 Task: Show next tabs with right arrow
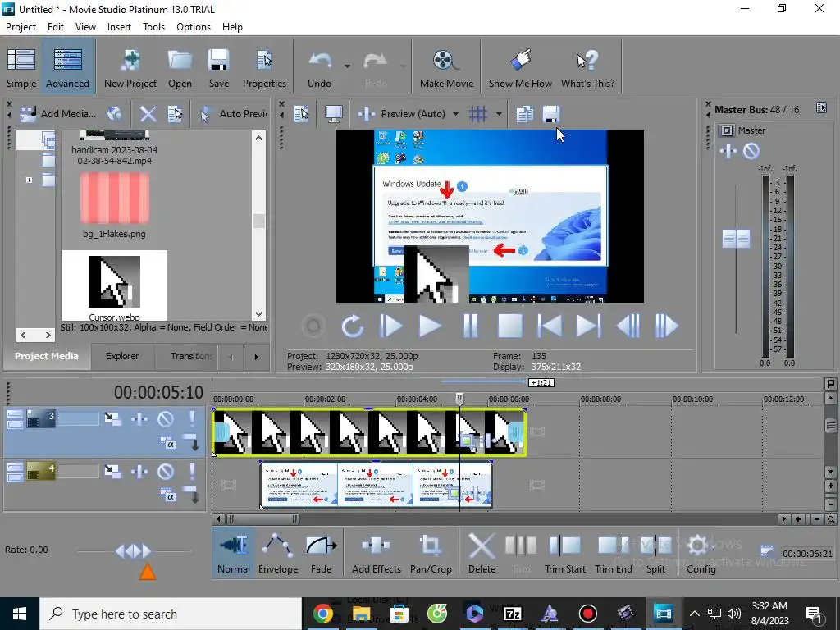256,357
